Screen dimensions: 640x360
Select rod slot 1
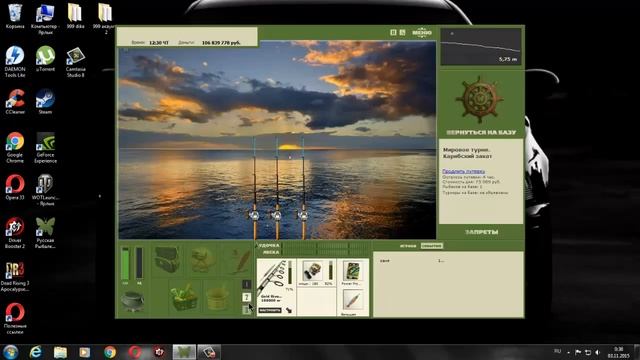(247, 284)
